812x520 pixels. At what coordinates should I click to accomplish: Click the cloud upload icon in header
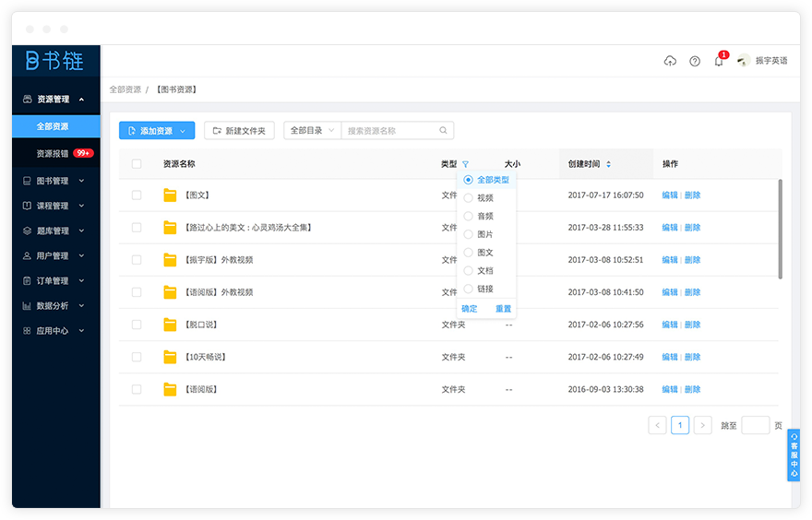tap(670, 61)
